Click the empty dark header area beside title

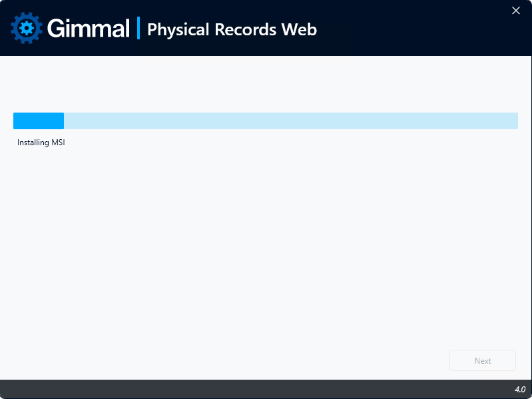pos(407,28)
